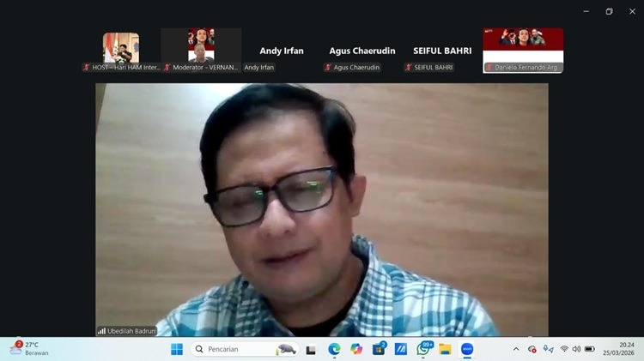Open Wi-Fi network settings icon
Image resolution: width=644 pixels, height=361 pixels.
[x=564, y=349]
